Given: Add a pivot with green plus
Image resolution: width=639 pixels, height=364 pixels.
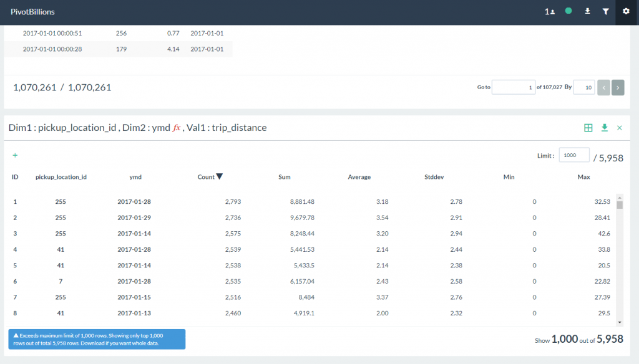Looking at the screenshot, I should click(15, 155).
